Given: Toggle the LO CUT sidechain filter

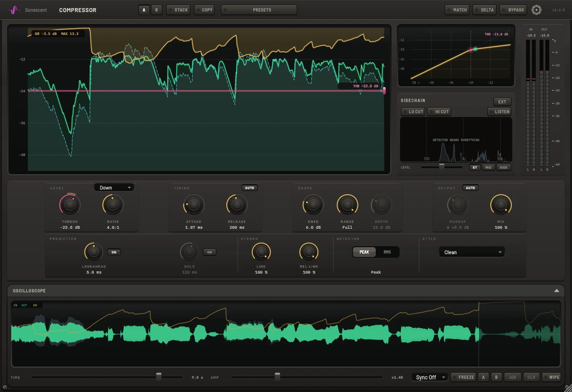Looking at the screenshot, I should click(x=413, y=112).
